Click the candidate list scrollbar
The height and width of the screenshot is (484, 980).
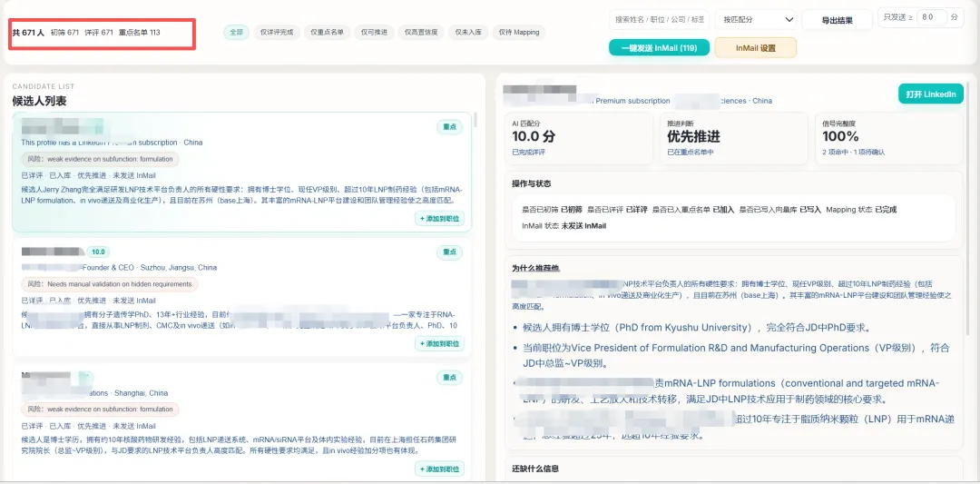click(475, 120)
